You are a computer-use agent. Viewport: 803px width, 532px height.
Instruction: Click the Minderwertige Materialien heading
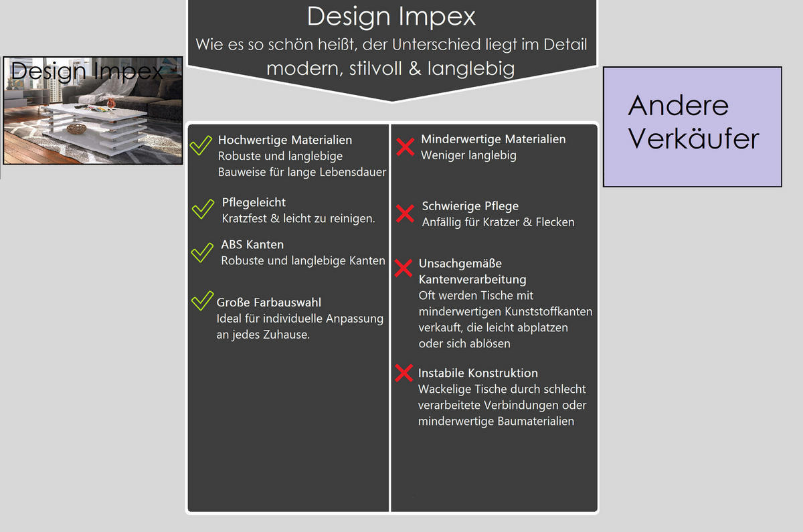pyautogui.click(x=493, y=139)
